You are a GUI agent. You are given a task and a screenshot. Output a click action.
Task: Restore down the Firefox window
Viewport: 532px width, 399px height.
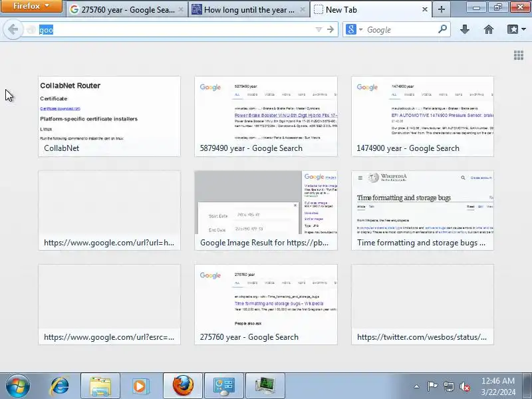coord(497,7)
